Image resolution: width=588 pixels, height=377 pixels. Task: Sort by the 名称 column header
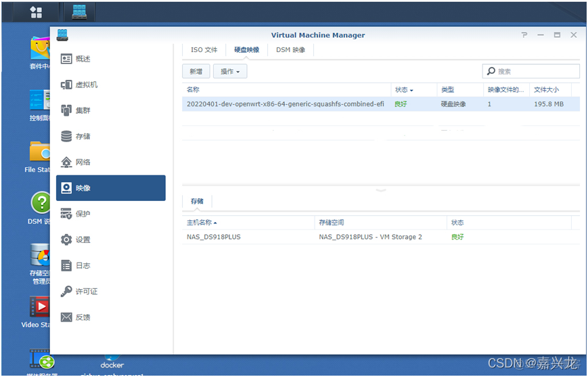click(286, 89)
